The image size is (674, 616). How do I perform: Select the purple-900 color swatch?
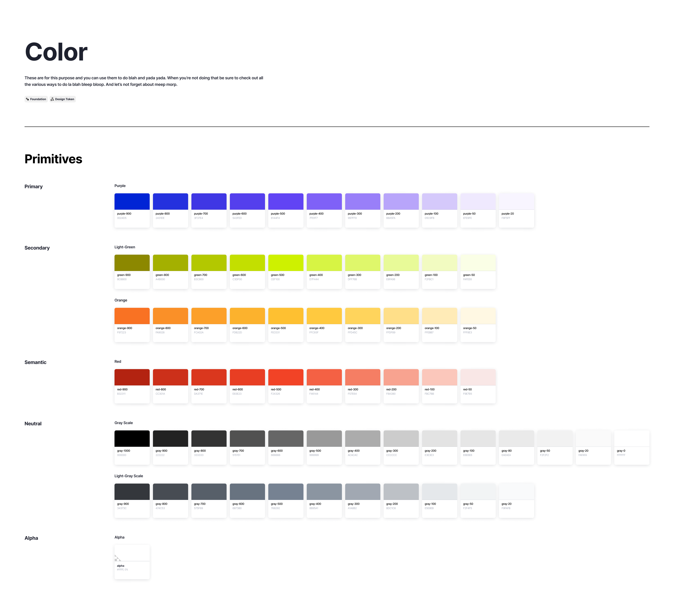tap(132, 202)
